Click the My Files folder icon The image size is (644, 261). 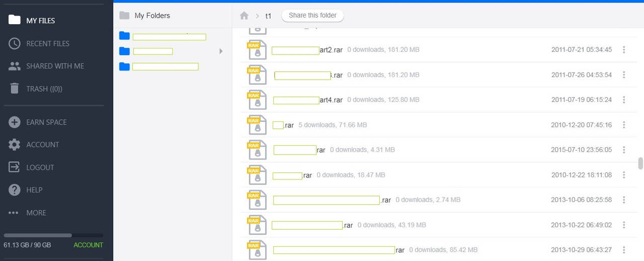coord(15,20)
